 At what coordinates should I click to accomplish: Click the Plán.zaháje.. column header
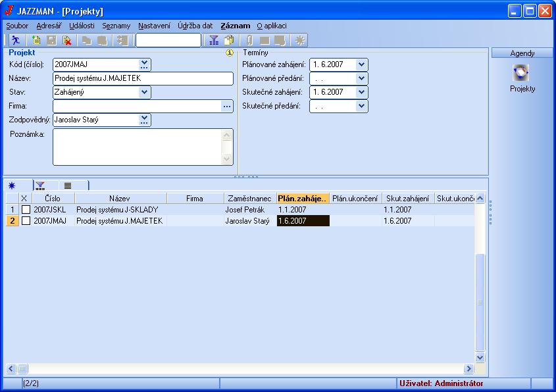pos(303,199)
